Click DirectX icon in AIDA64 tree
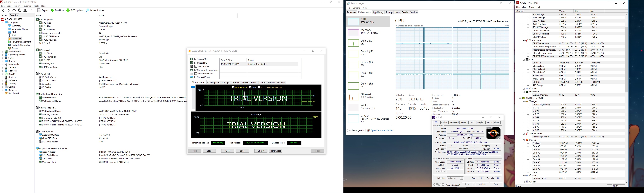 pos(6,74)
